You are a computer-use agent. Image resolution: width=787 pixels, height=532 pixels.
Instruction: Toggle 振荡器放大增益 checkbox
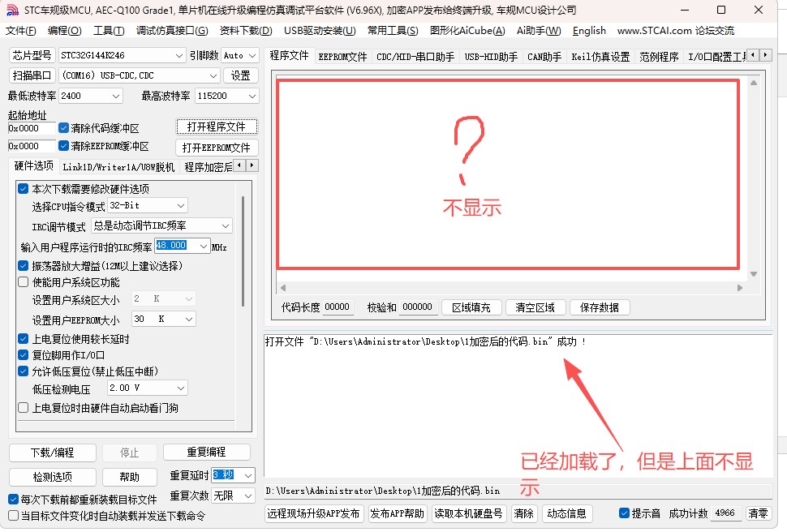23,265
